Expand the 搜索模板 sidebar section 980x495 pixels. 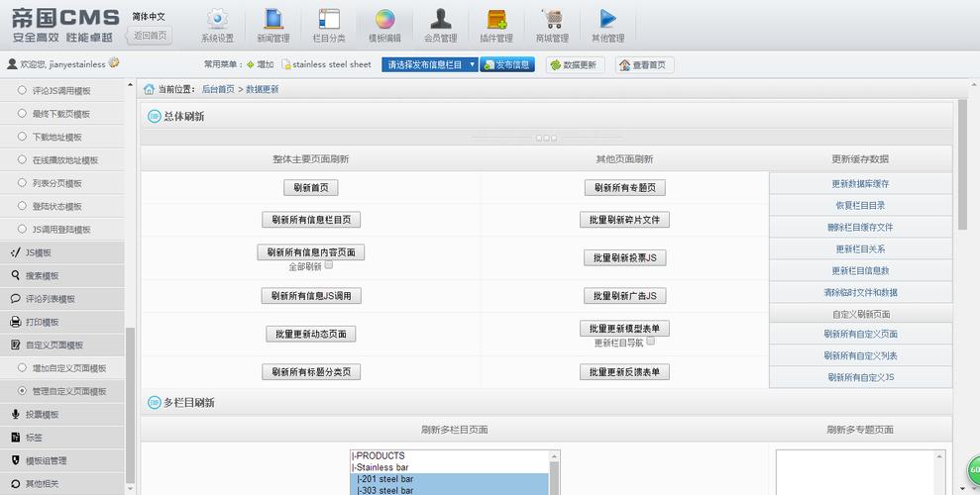coord(42,275)
